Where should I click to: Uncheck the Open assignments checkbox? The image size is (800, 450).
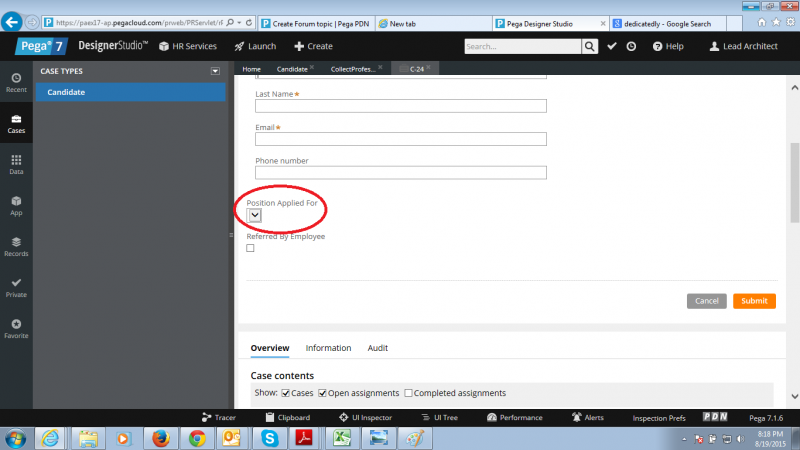pyautogui.click(x=323, y=393)
